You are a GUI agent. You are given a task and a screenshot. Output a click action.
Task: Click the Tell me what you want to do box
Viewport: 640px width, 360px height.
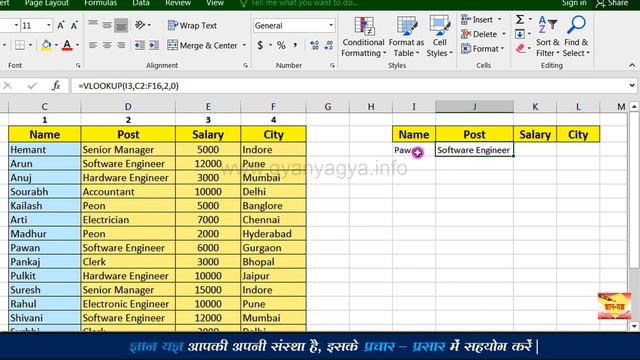click(x=299, y=3)
